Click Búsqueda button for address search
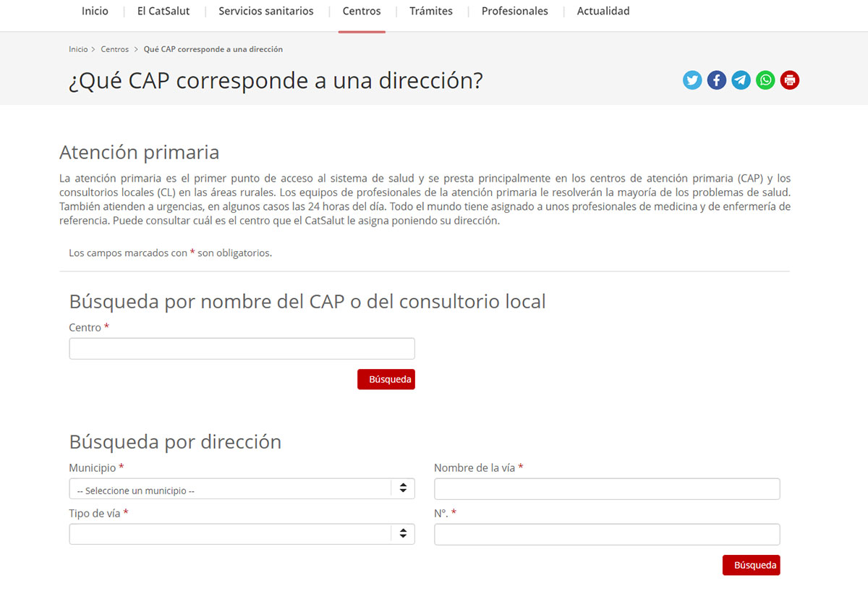Screen dimensions: 868x594 [x=751, y=565]
